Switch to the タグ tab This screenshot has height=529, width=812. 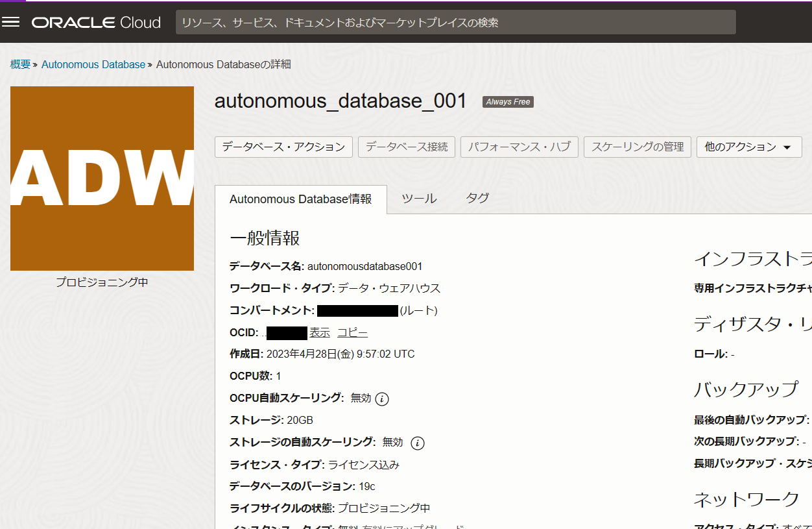click(x=477, y=199)
